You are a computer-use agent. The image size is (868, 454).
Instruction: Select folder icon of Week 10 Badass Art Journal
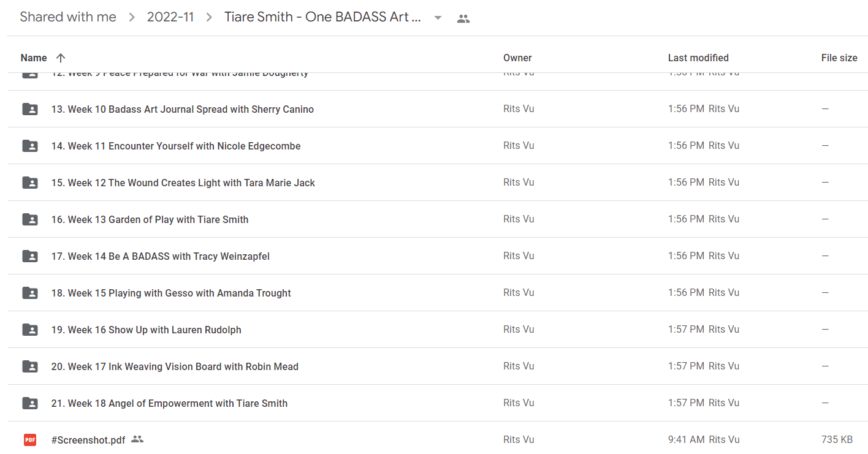pos(30,109)
